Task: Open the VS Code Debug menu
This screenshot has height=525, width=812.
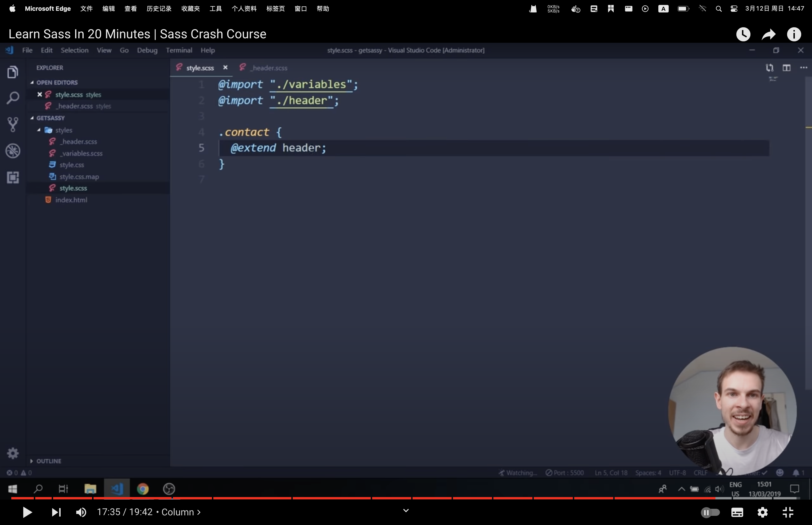Action: (x=147, y=50)
